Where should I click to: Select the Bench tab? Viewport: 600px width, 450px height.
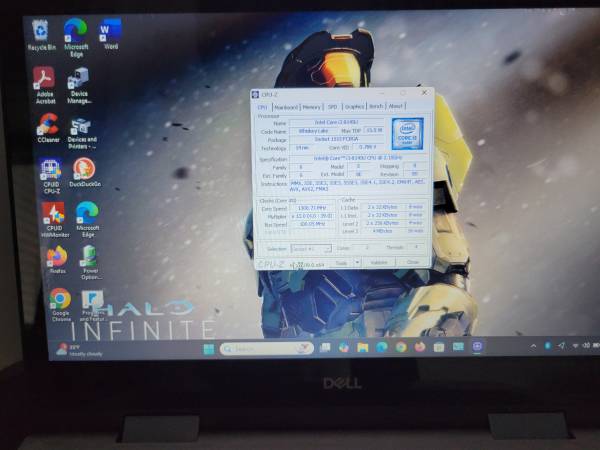click(x=376, y=106)
